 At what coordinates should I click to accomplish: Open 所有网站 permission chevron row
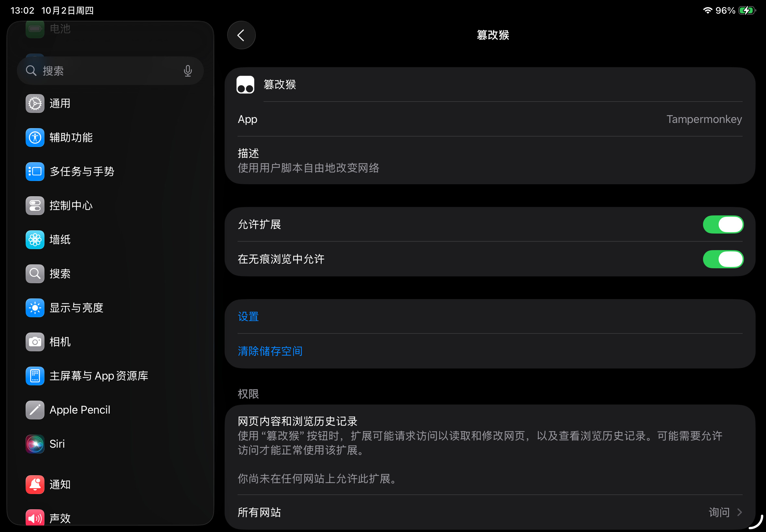pos(739,512)
